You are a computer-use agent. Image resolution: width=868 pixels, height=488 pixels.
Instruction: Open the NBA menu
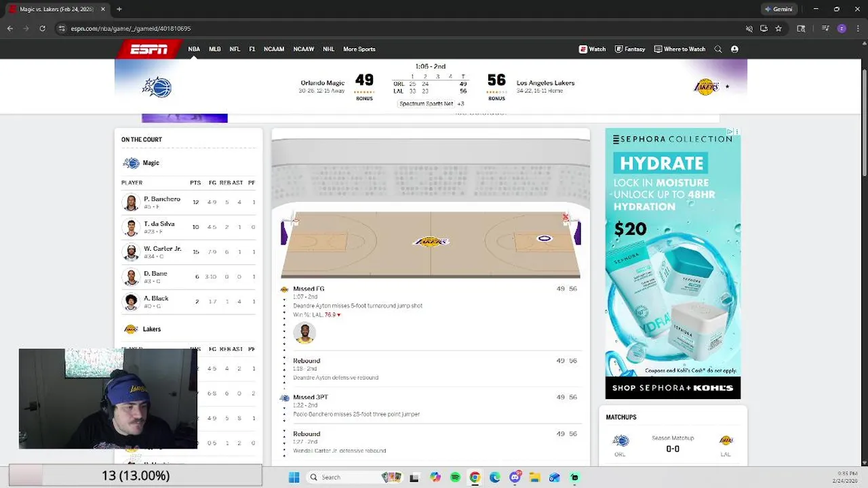click(194, 49)
